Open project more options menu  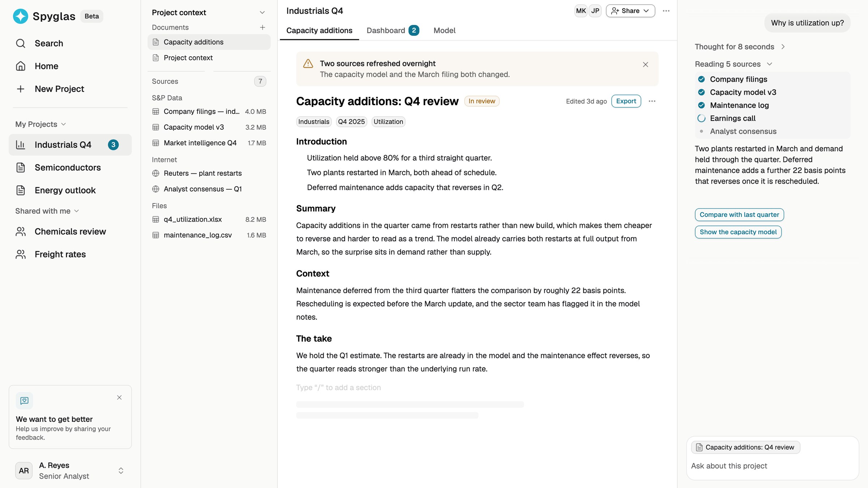click(666, 11)
